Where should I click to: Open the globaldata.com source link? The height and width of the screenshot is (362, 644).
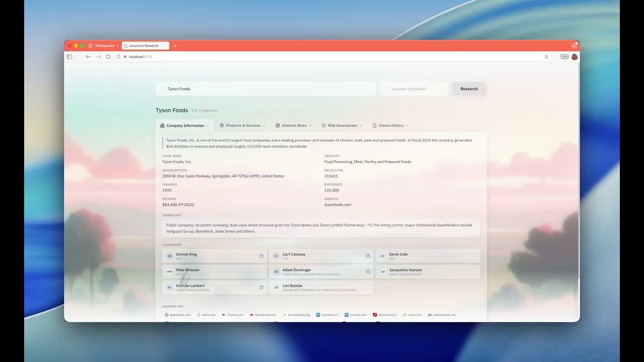pyautogui.click(x=178, y=315)
